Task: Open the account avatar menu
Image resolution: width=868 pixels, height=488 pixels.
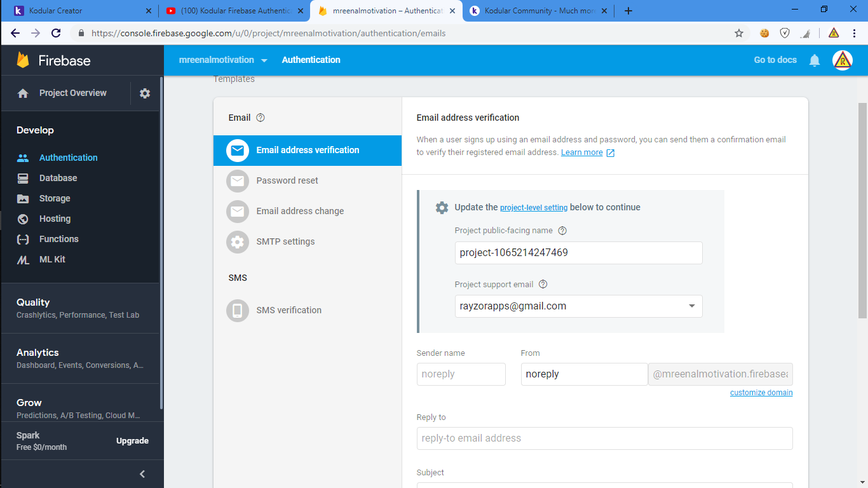Action: pyautogui.click(x=843, y=60)
